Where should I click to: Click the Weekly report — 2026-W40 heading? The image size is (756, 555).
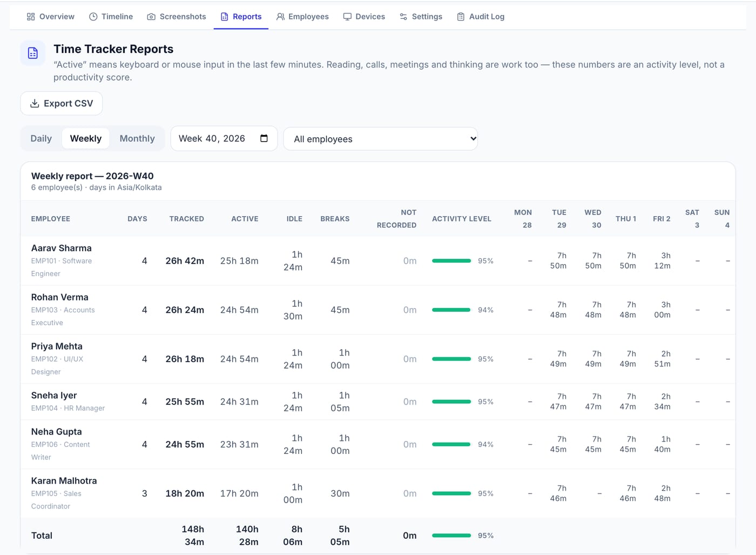click(92, 176)
